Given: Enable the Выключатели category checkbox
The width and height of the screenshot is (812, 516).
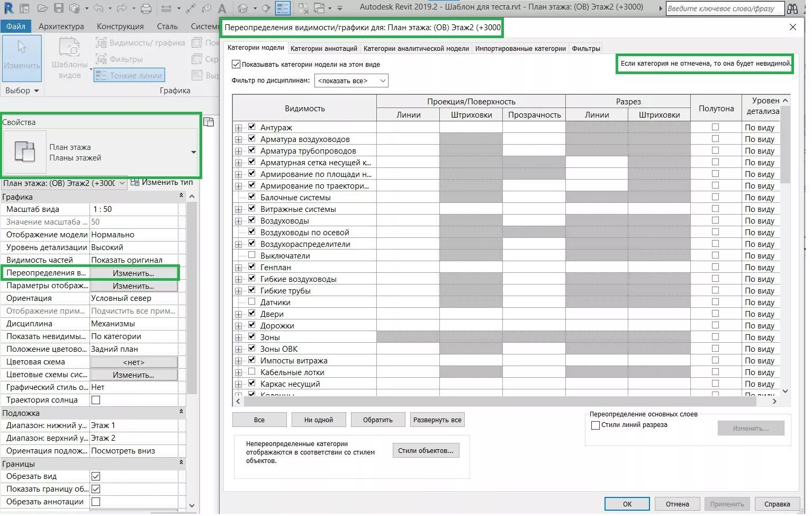Looking at the screenshot, I should coord(252,255).
